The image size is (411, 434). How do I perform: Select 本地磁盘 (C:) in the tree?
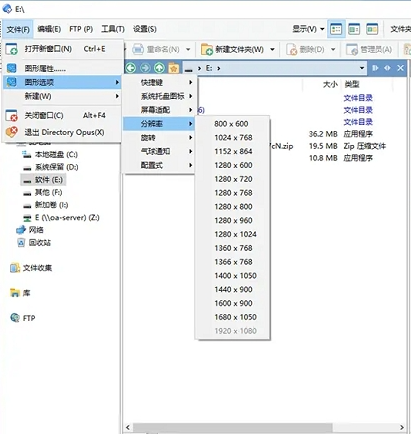[50, 155]
